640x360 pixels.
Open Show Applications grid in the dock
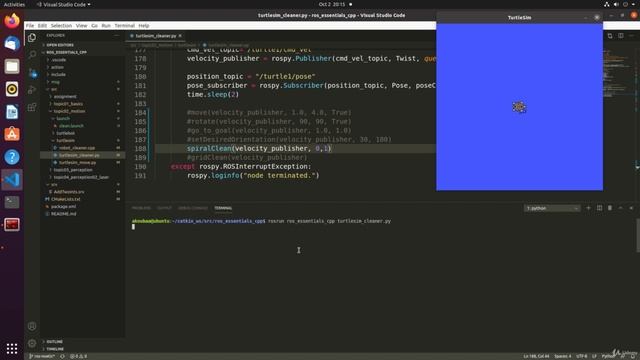tap(12, 348)
